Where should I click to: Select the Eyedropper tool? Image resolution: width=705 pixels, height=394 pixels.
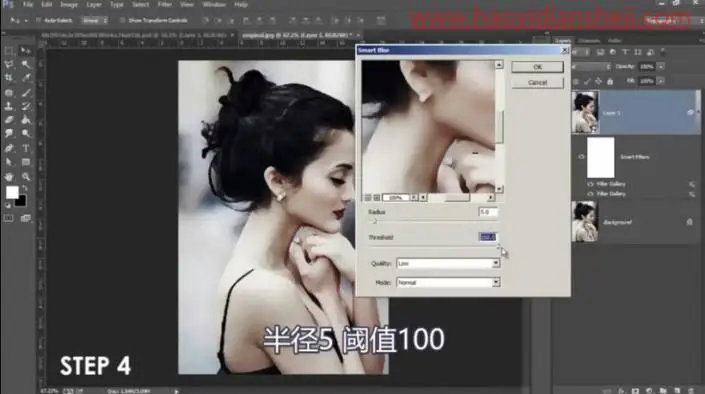tap(26, 78)
